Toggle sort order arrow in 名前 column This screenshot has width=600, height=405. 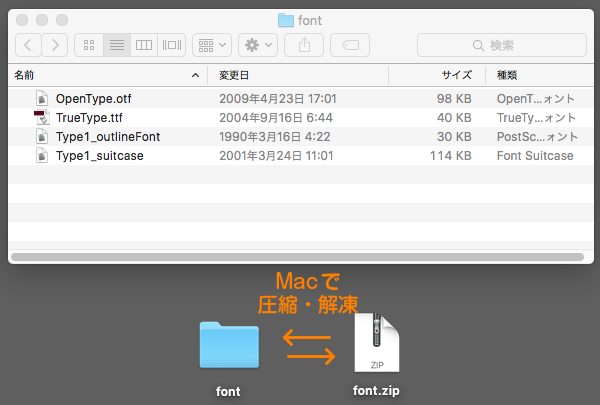coord(196,75)
